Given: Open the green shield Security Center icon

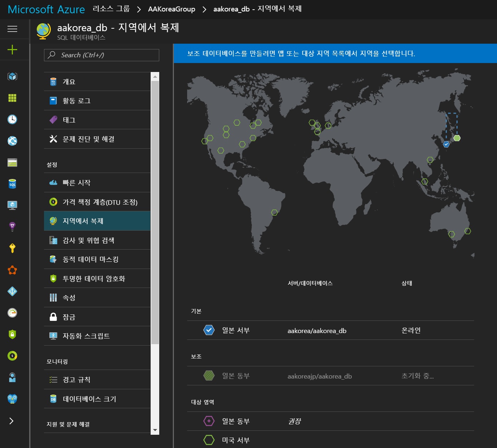Looking at the screenshot, I should click(12, 334).
